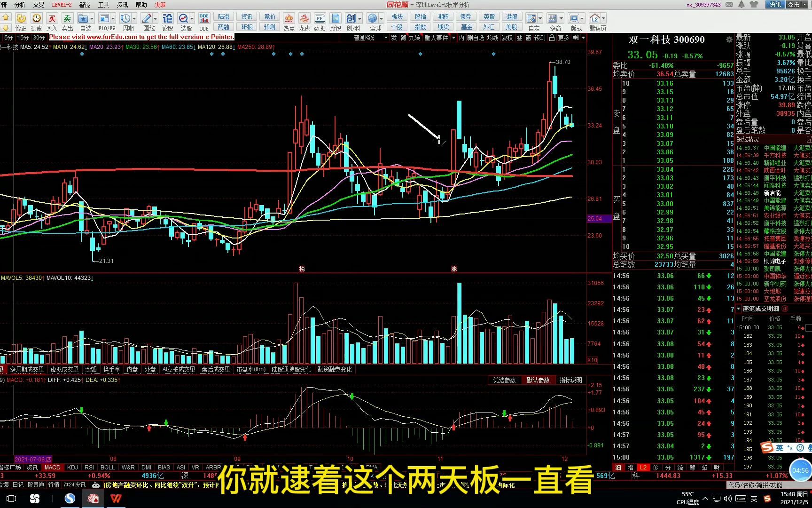Image resolution: width=812 pixels, height=508 pixels.
Task: Toggle the 内 insider button on chart bar
Action: (461, 38)
